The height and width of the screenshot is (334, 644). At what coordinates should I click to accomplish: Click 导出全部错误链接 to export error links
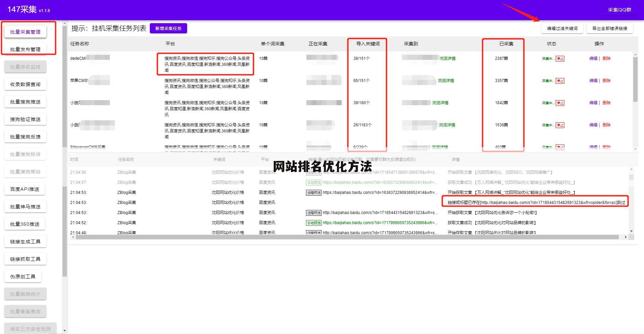tap(609, 28)
